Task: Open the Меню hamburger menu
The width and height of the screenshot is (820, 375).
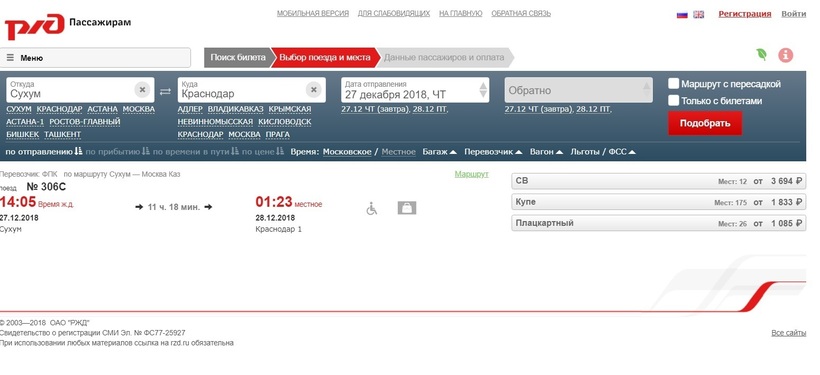Action: [95, 58]
